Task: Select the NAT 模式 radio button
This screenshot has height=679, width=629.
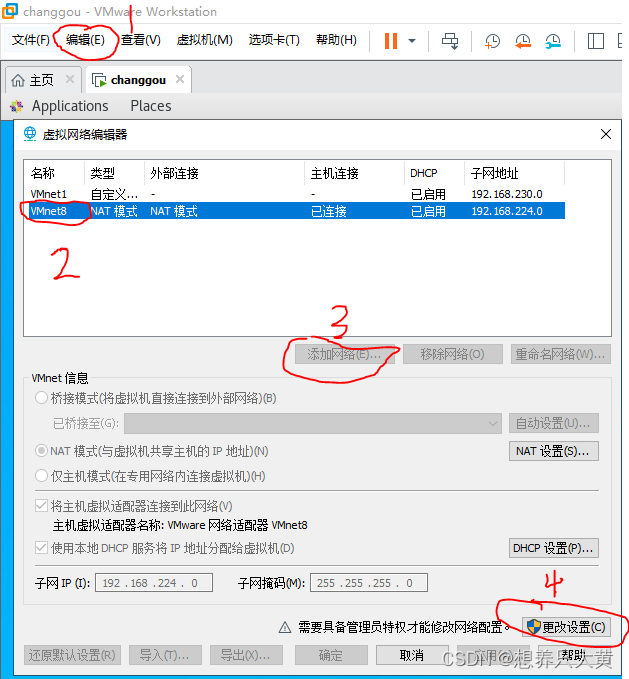Action: coord(41,451)
